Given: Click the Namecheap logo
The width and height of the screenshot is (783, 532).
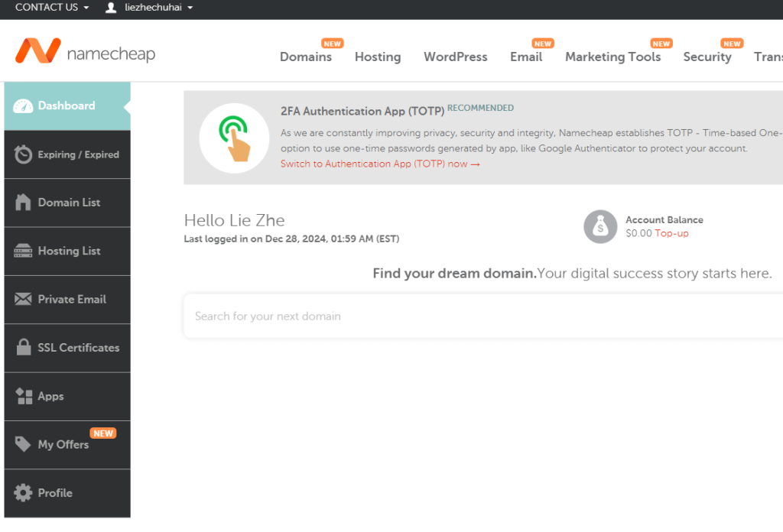Looking at the screenshot, I should [x=86, y=51].
